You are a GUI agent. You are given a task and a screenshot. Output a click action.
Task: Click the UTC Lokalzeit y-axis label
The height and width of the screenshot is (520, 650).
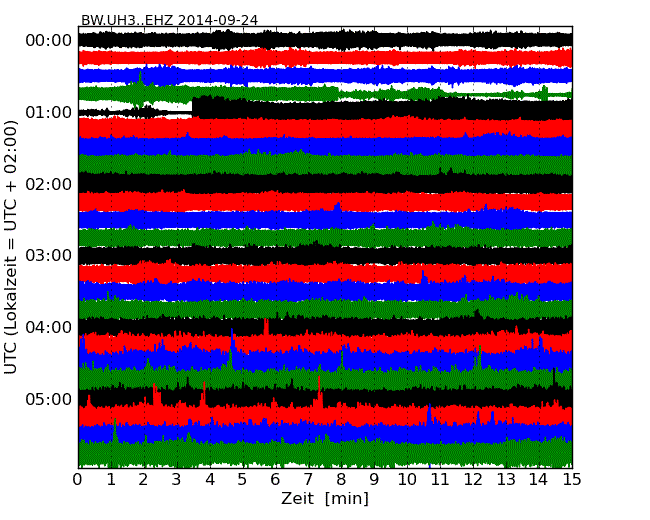pos(11,247)
